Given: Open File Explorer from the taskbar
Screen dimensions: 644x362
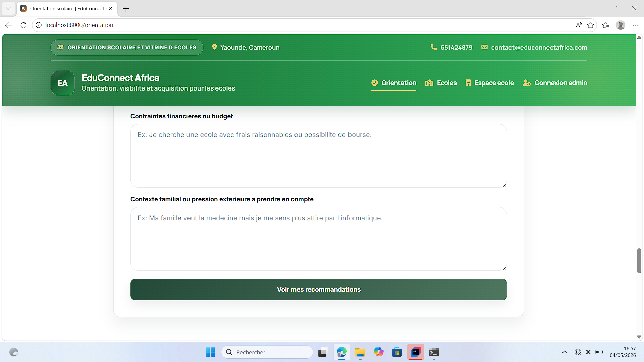Looking at the screenshot, I should [x=360, y=352].
